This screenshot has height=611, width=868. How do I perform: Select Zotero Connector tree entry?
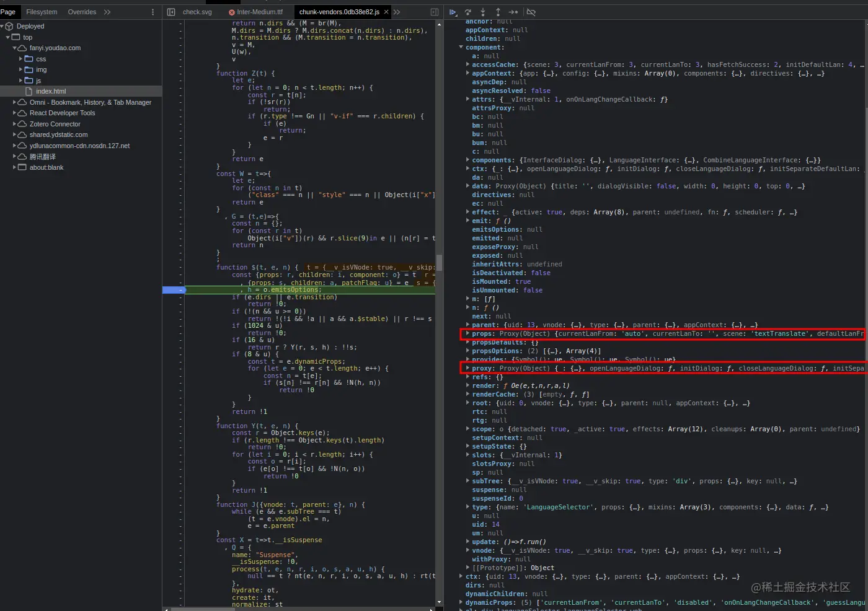coord(55,124)
